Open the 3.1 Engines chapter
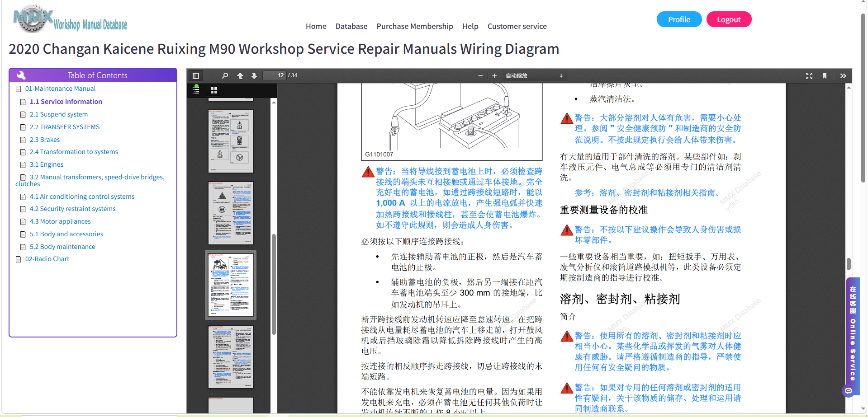The image size is (868, 417). [x=47, y=164]
